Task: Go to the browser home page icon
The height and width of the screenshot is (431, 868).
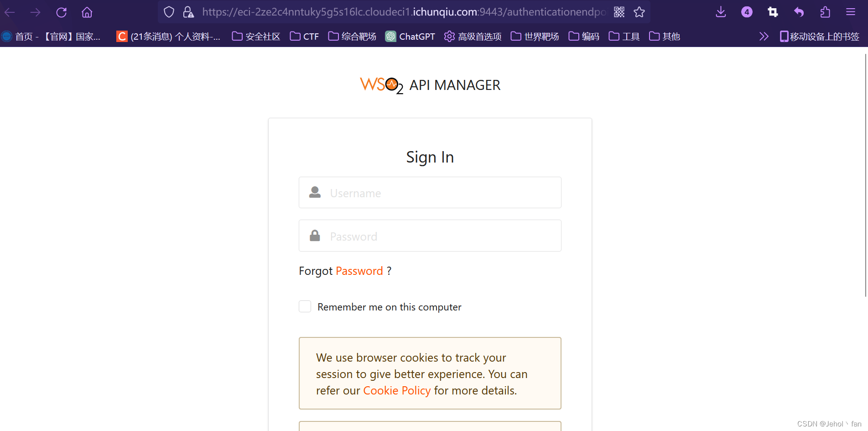Action: click(87, 12)
